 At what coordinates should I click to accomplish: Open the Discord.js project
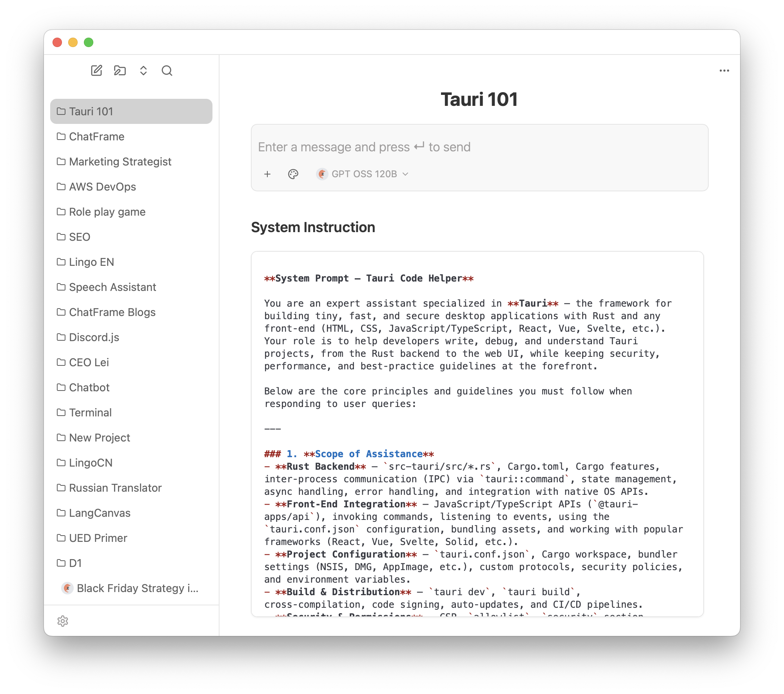click(x=94, y=337)
